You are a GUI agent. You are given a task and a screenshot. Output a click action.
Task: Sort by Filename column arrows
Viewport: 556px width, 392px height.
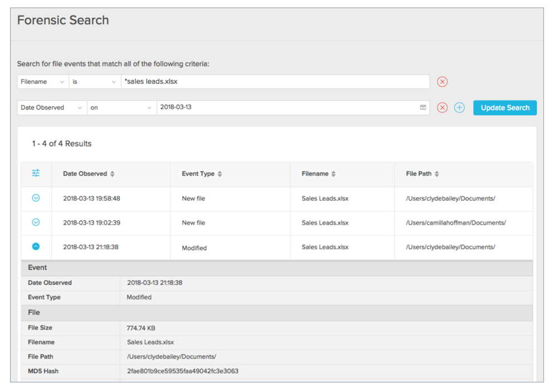click(x=333, y=174)
